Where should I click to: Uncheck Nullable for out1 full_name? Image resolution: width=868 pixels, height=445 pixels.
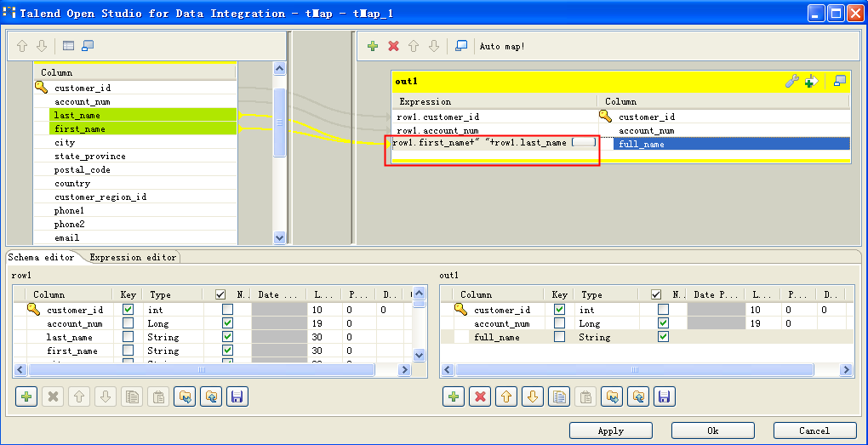[664, 337]
